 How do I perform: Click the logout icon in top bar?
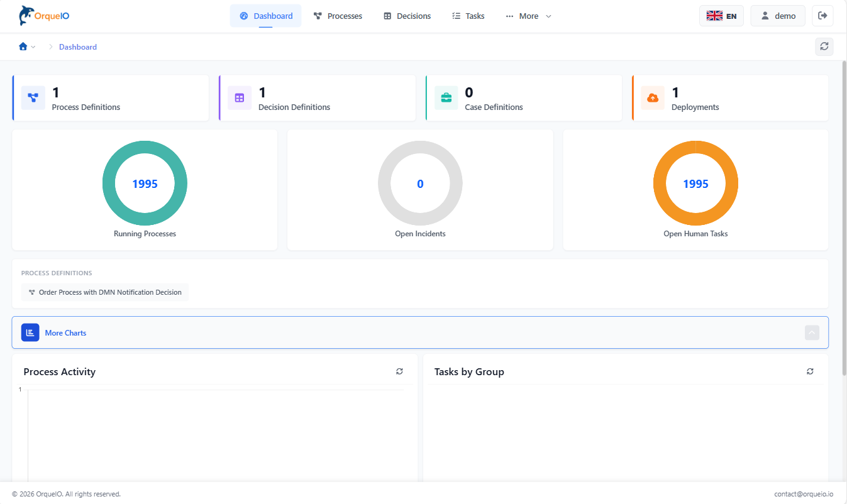(x=822, y=16)
